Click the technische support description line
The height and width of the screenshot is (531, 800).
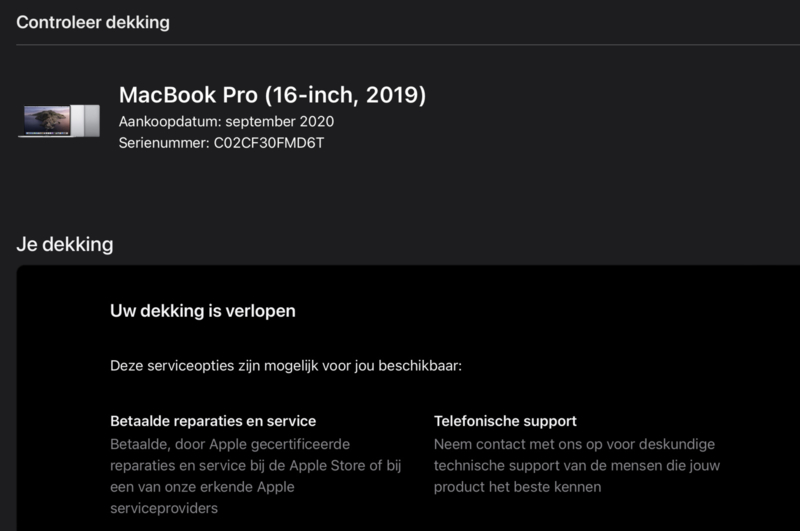pyautogui.click(x=577, y=466)
